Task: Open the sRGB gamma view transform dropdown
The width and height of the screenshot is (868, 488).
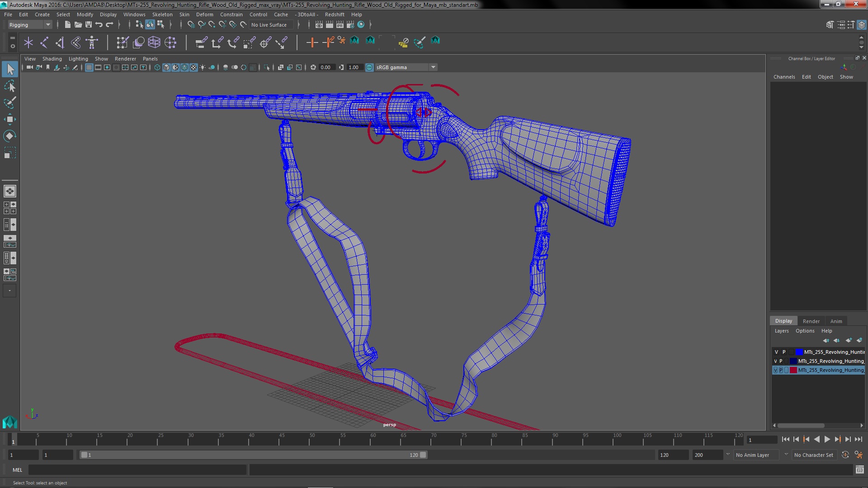Action: click(x=406, y=67)
